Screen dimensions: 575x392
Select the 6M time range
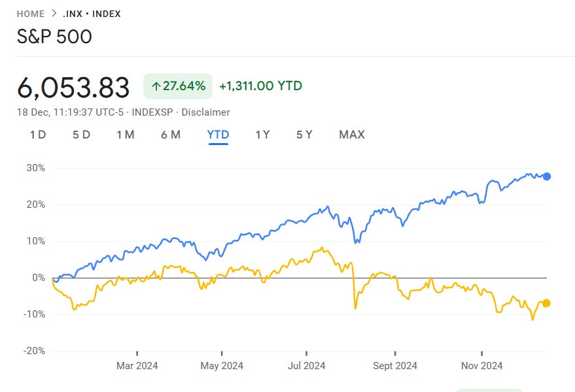pyautogui.click(x=170, y=135)
